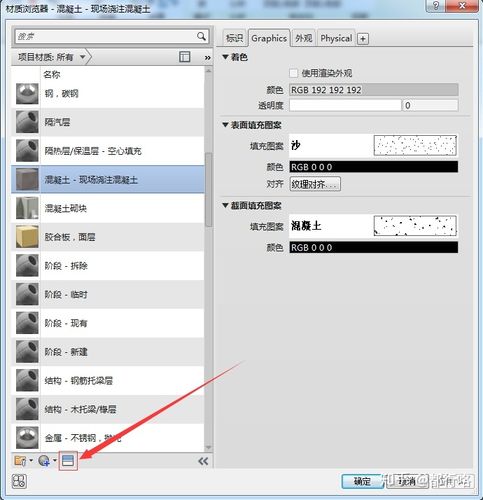Image resolution: width=483 pixels, height=500 pixels.
Task: Click the 确定 button
Action: pyautogui.click(x=362, y=481)
